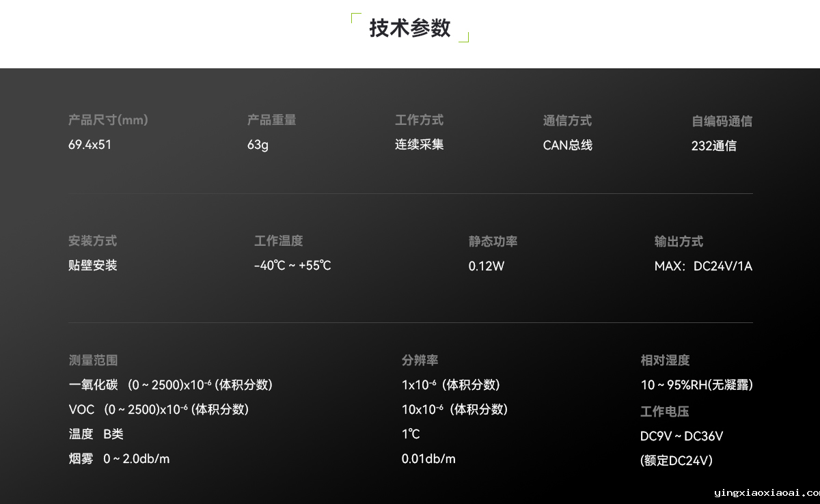Click the 分辨率 label
820x504 pixels.
coord(420,360)
